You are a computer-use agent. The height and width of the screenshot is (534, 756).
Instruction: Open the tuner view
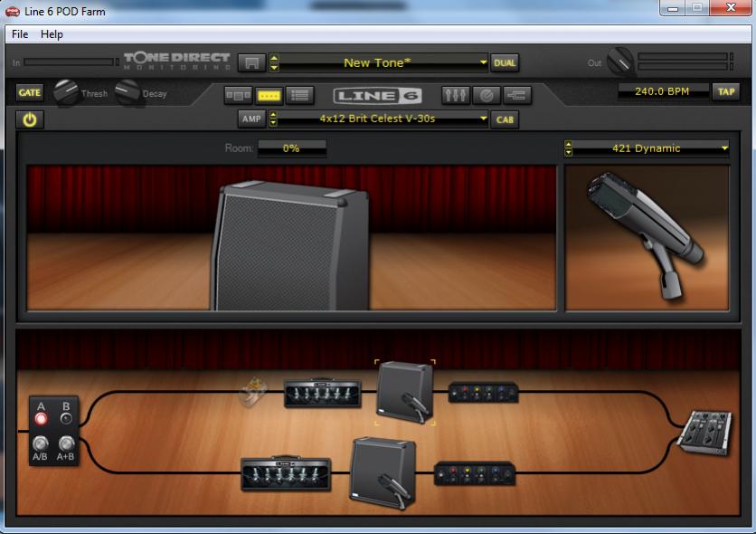[x=487, y=96]
